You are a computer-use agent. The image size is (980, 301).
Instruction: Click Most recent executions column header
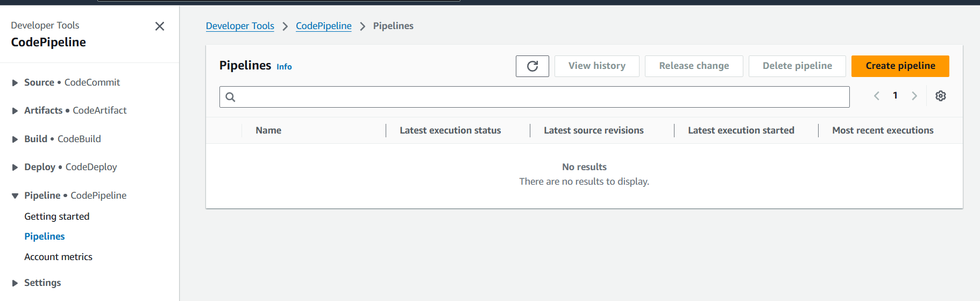click(883, 130)
